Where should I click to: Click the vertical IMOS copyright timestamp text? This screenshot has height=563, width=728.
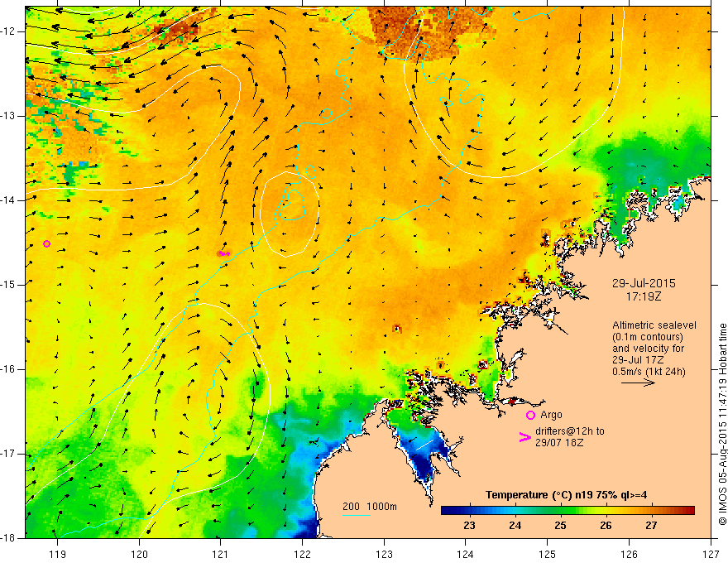coord(722,424)
